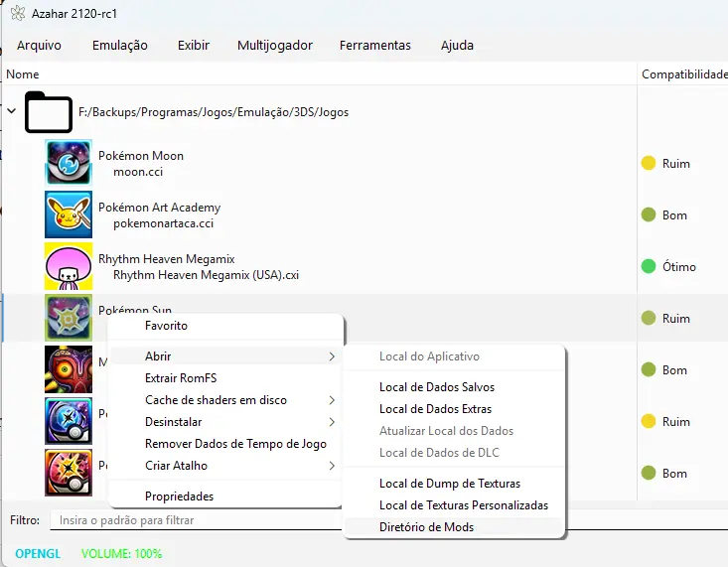The image size is (728, 567).
Task: Click the orange Ultra Sun ball icon
Action: tap(69, 473)
